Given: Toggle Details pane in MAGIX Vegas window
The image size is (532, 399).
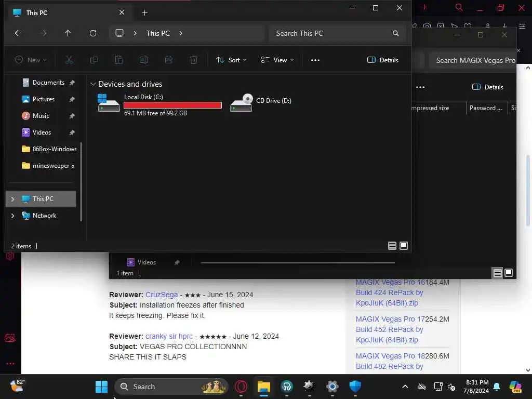Looking at the screenshot, I should (x=487, y=87).
